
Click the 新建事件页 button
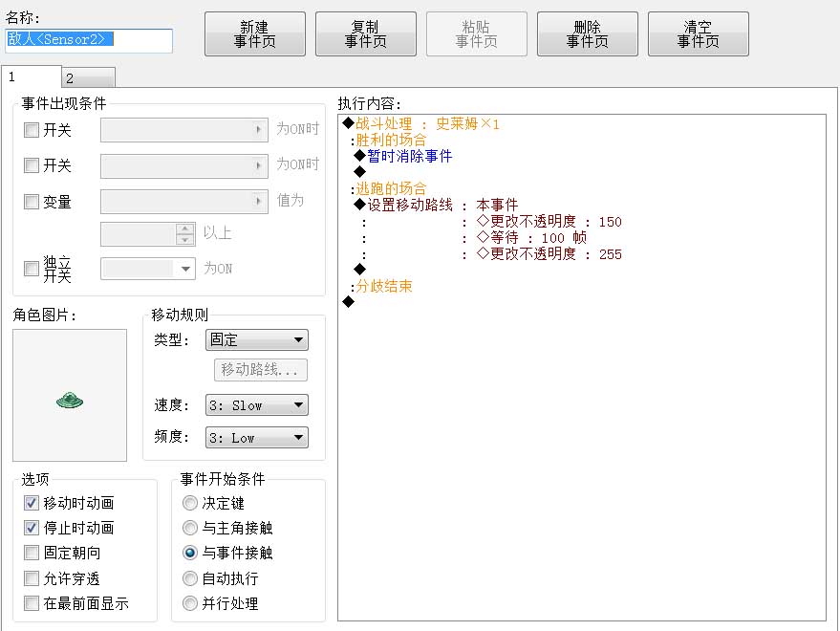[x=255, y=34]
